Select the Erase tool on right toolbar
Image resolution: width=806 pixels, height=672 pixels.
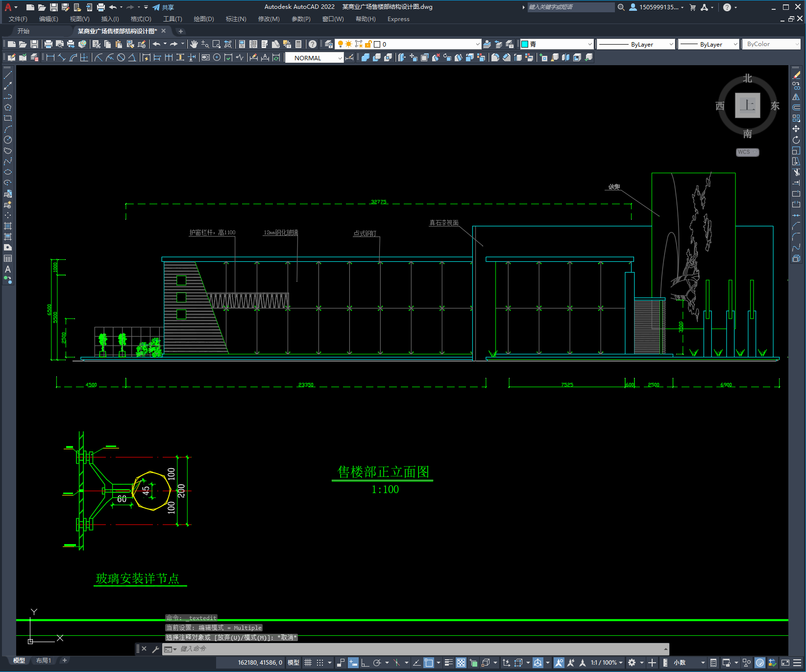point(796,75)
